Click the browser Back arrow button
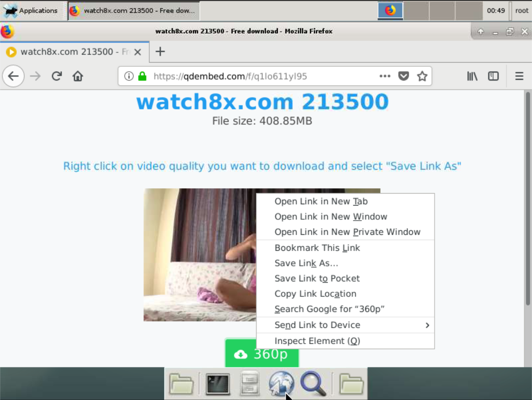The image size is (532, 400). click(x=13, y=77)
